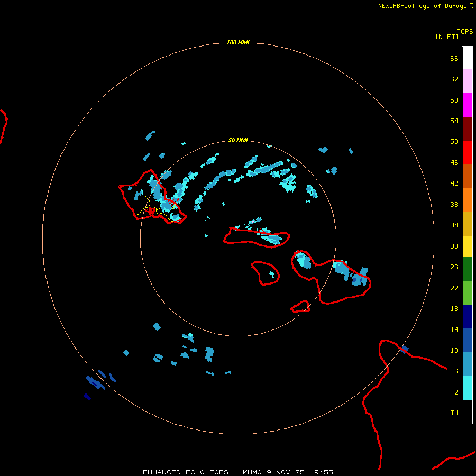The height and width of the screenshot is (476, 476).
Task: Select the black TH threshold swatch
Action: click(467, 411)
